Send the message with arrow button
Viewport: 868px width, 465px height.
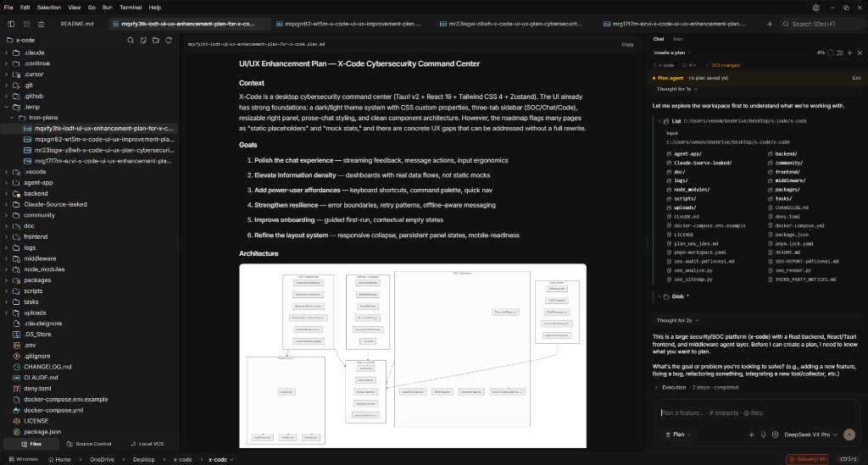tap(849, 435)
